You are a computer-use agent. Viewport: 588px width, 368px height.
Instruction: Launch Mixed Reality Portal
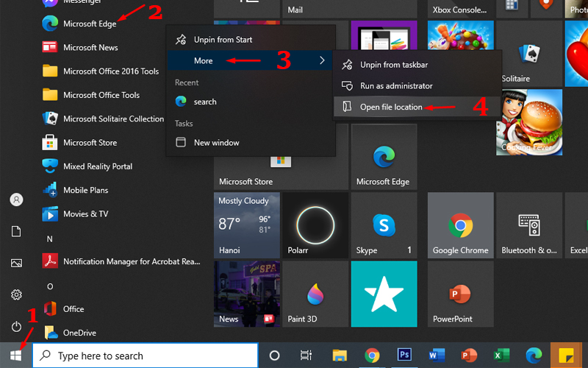pos(87,166)
